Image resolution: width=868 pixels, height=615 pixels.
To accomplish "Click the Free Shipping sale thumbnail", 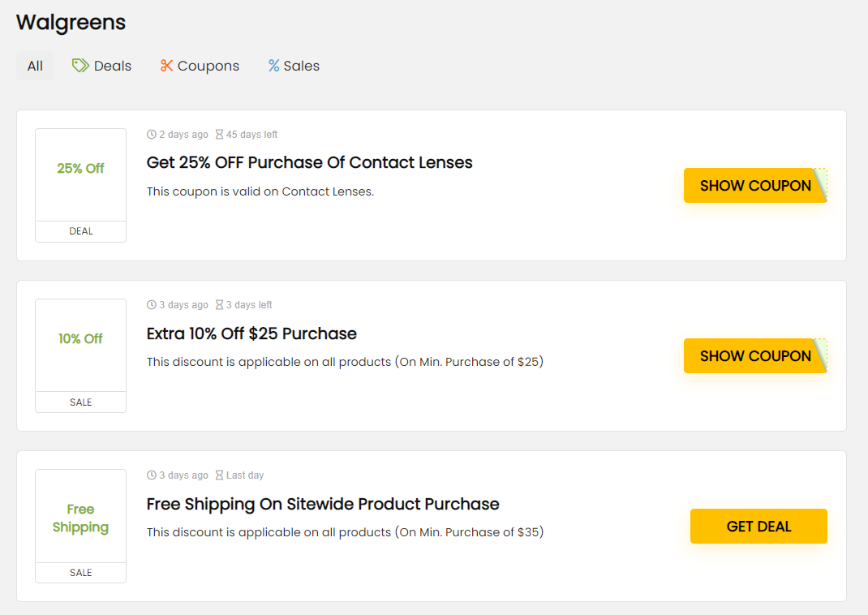I will point(80,517).
